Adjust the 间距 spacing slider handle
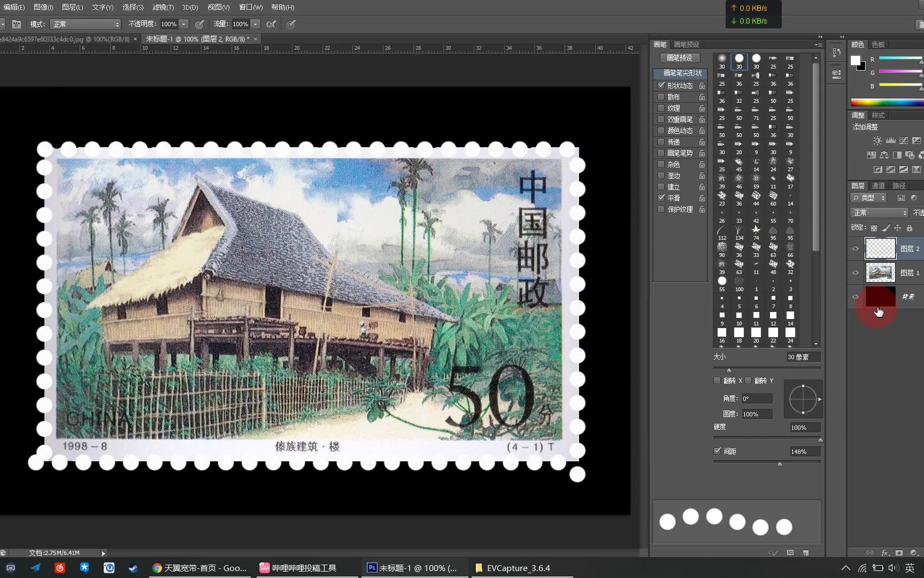 780,464
